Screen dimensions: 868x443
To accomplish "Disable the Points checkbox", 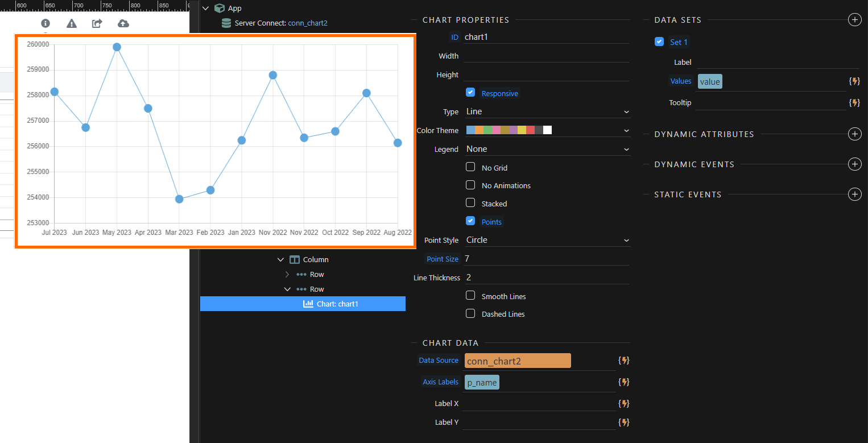I will click(x=470, y=221).
